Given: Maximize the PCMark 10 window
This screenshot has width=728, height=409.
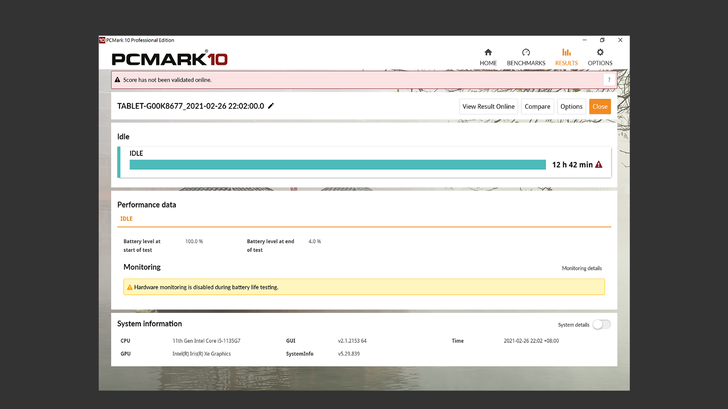Looking at the screenshot, I should [x=602, y=40].
